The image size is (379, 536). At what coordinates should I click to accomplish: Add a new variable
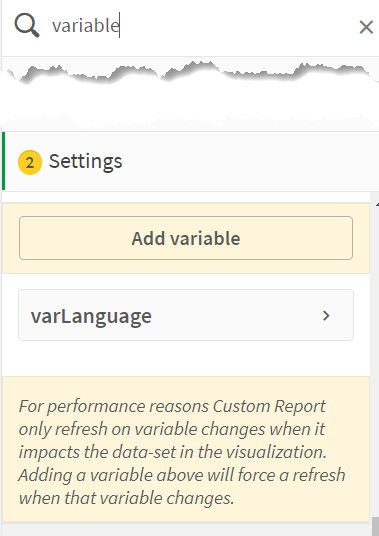(186, 238)
